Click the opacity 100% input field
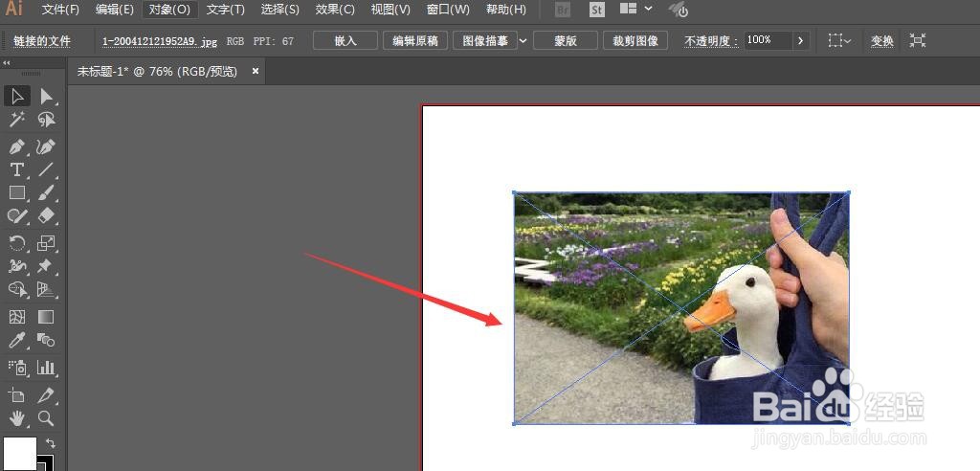The image size is (980, 471). coord(768,40)
